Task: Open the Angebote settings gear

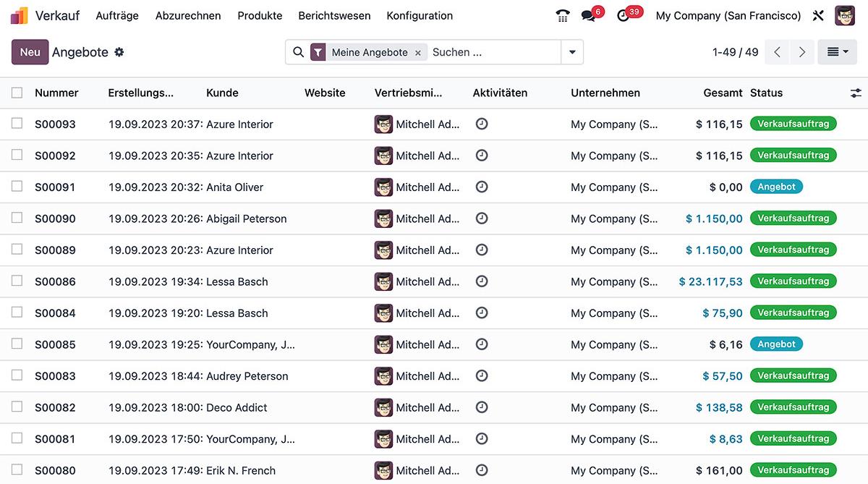Action: (119, 52)
